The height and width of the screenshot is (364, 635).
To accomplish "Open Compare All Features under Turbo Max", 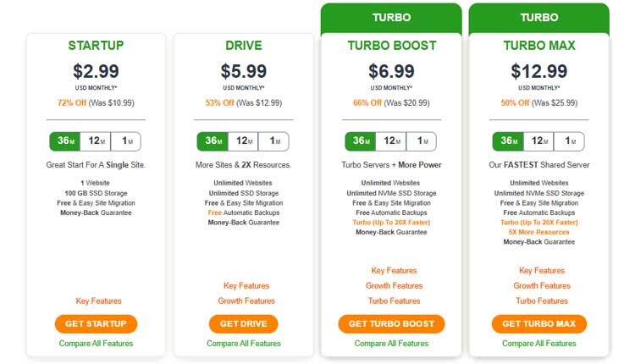I will click(539, 344).
